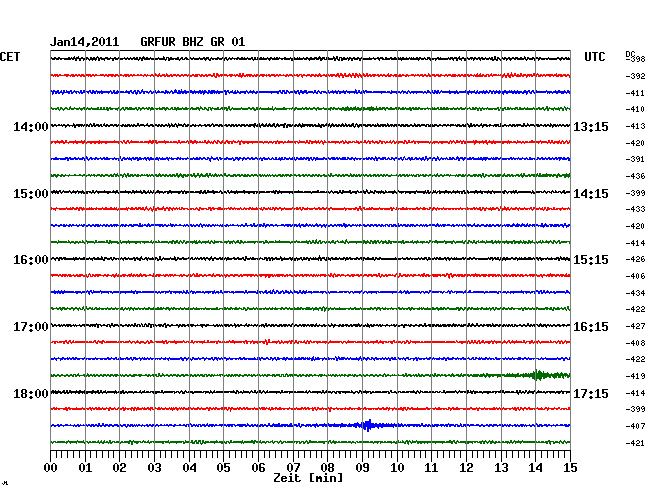Click minute axis tick label "01"
The height and width of the screenshot is (494, 650).
(85, 468)
